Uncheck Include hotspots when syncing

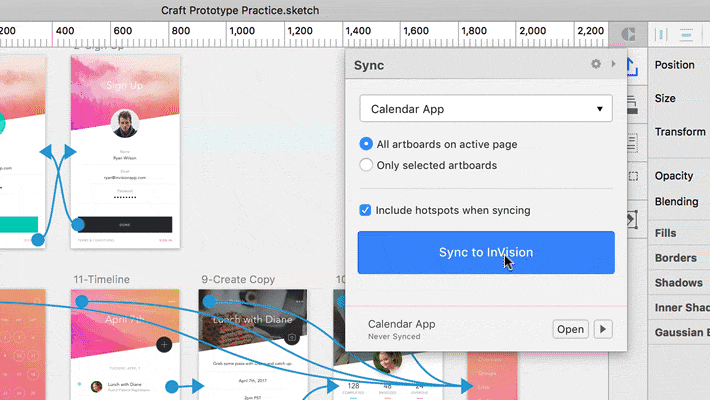[x=366, y=210]
